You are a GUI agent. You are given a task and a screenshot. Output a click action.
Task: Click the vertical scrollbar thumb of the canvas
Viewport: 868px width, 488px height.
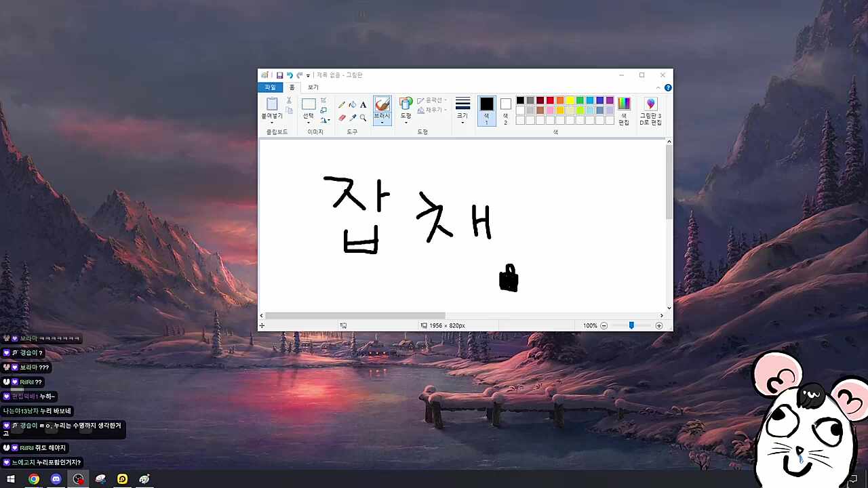[x=669, y=182]
